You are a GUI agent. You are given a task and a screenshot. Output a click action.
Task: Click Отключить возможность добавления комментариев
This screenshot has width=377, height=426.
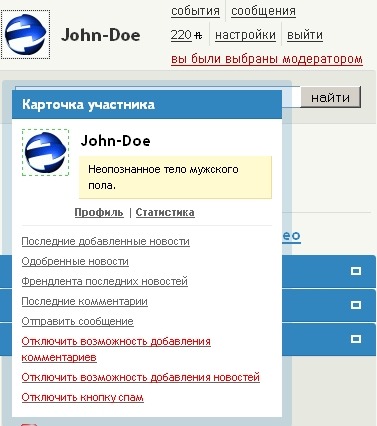tap(116, 349)
